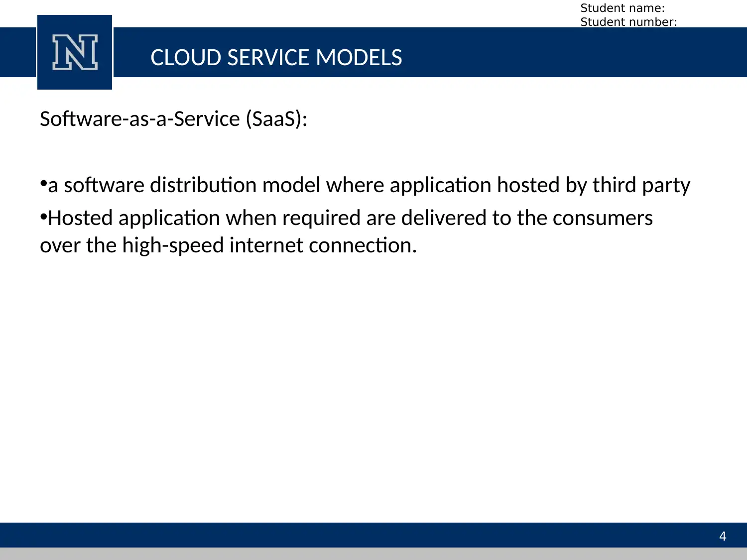Click the 'Student number:' label
Viewport: 747px width, 560px height.
628,22
